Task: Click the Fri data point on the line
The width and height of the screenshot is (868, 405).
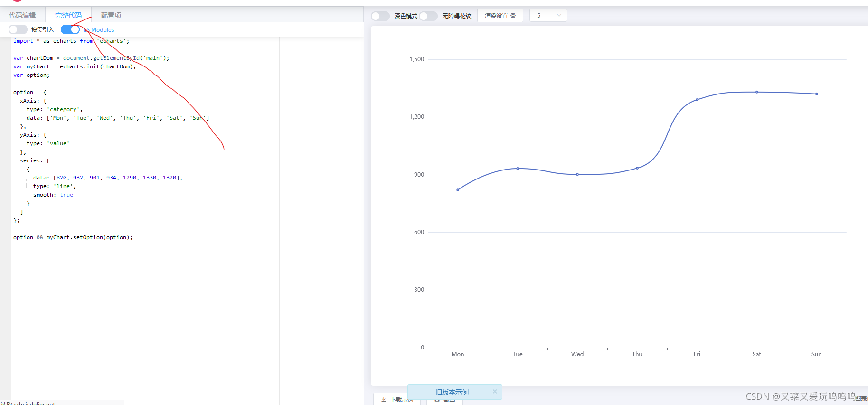Action: [697, 100]
